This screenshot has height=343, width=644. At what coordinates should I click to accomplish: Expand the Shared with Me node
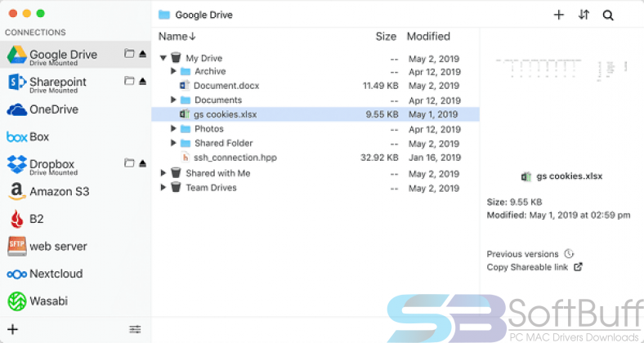[x=163, y=173]
